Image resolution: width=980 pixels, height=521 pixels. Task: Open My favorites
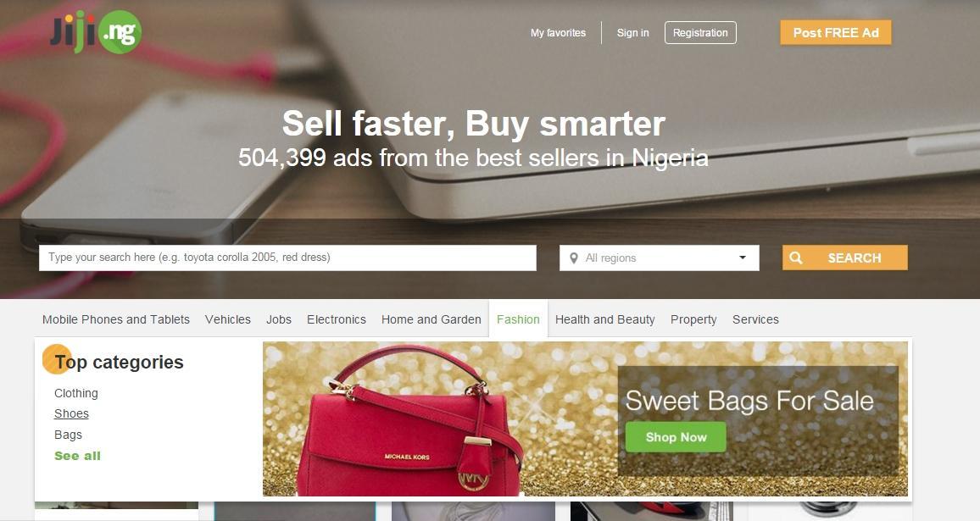click(x=558, y=32)
